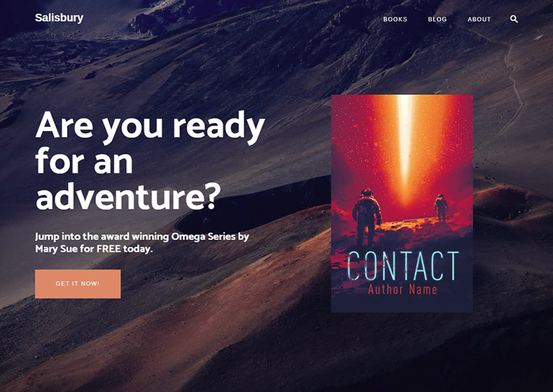Go to the Blog menu item
553x392 pixels.
[x=437, y=20]
